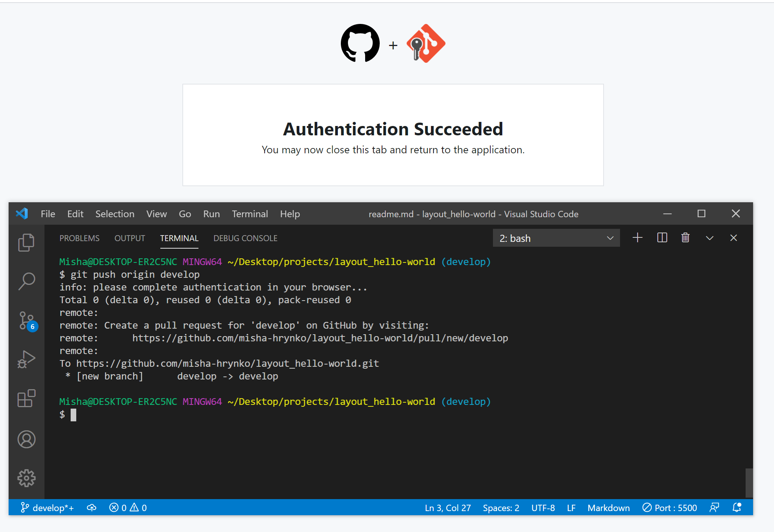Image resolution: width=774 pixels, height=532 pixels.
Task: Maximize the Visual Studio Code window
Action: [701, 213]
